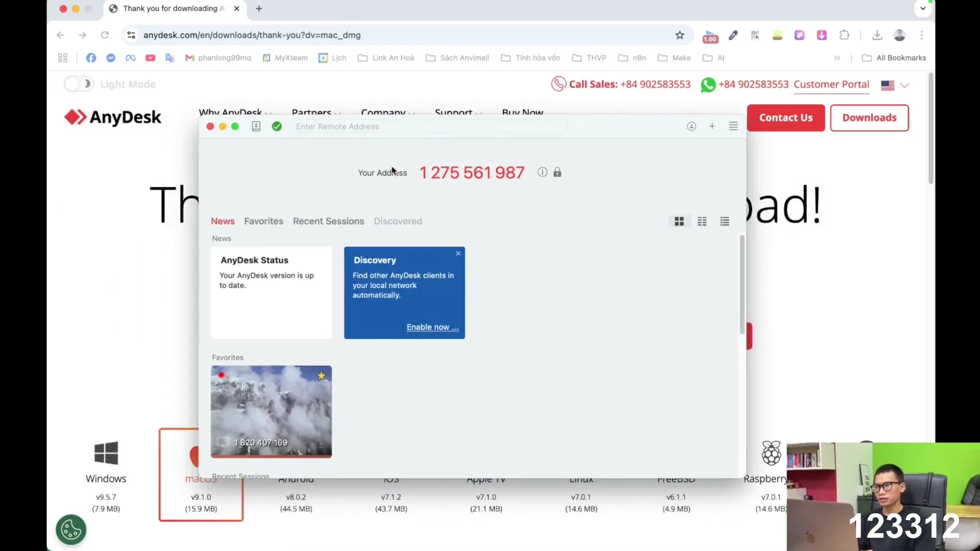Screen dimensions: 980x551
Task: Open the Facebook bookmark
Action: pos(91,58)
